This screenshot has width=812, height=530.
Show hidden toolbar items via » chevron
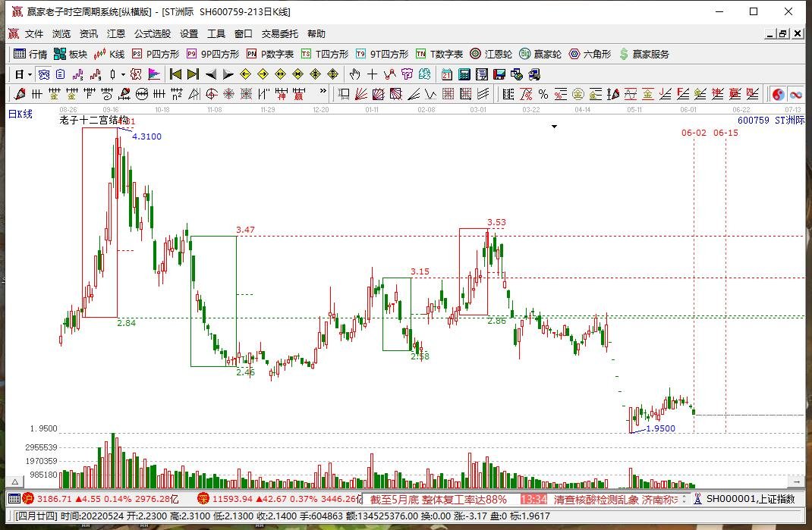(323, 91)
